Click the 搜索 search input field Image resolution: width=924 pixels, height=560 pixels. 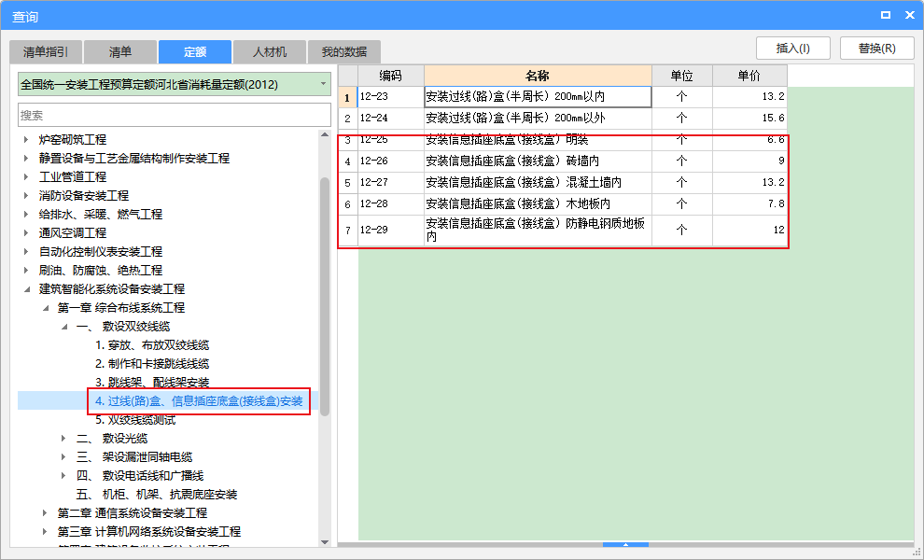[175, 115]
